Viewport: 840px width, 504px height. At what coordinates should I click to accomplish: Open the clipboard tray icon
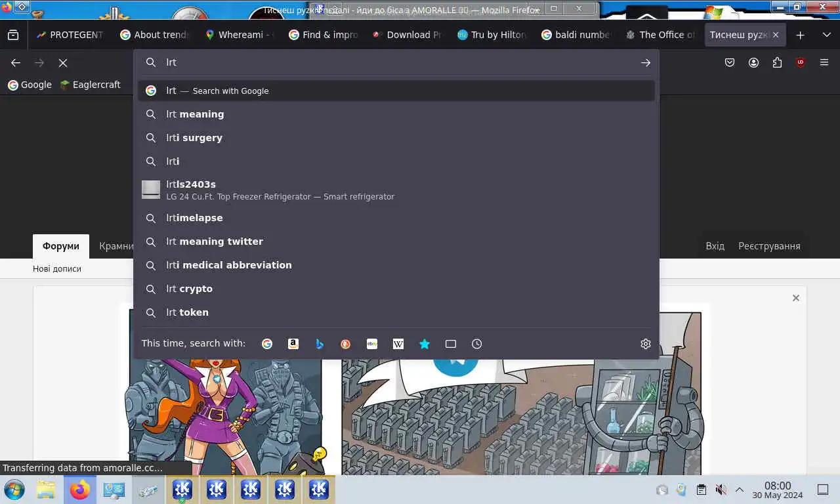pyautogui.click(x=702, y=490)
